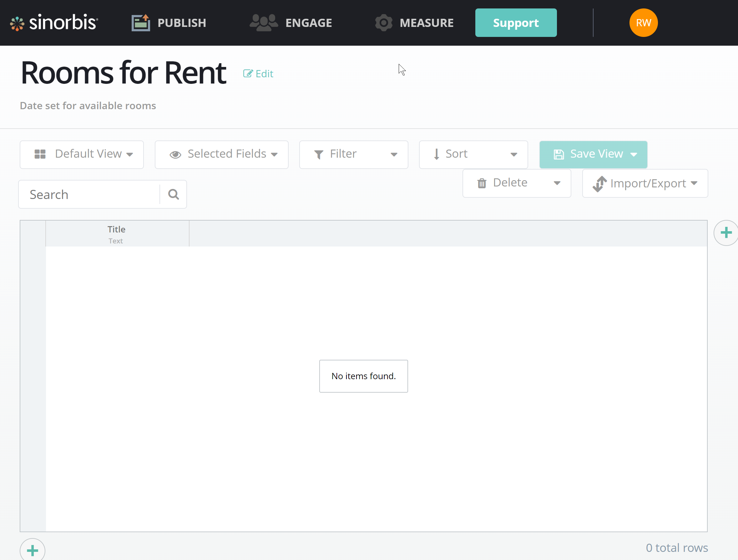Screen dimensions: 738x560
Task: Click the grid icon in Default View
Action: 40,154
